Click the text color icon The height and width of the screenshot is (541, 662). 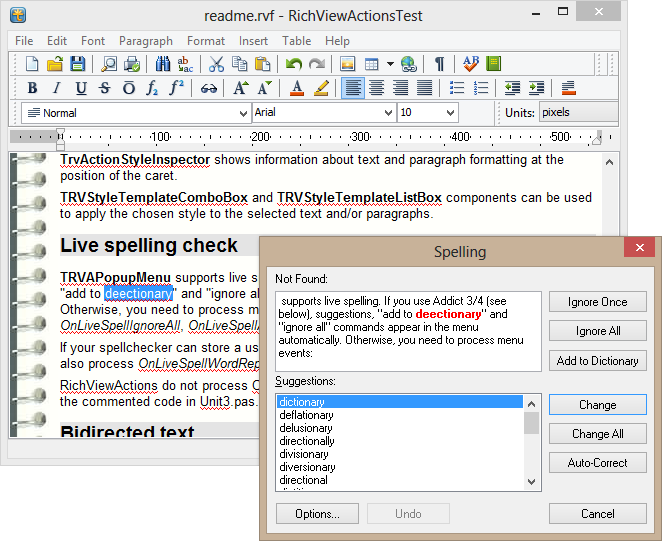point(297,88)
